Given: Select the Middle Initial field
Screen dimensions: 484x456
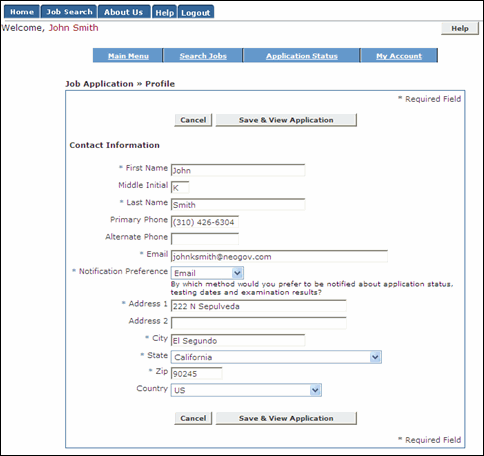Looking at the screenshot, I should (180, 187).
